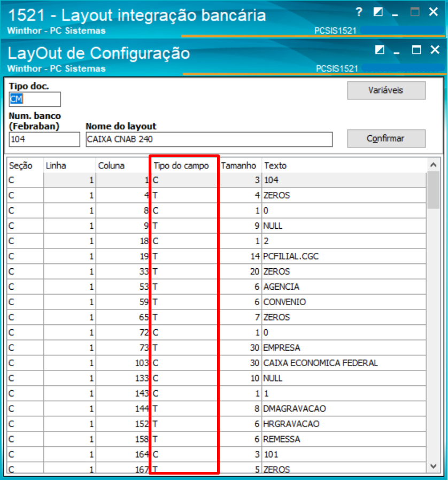The image size is (448, 481).
Task: Select the EMPRESA text cell
Action: click(344, 348)
